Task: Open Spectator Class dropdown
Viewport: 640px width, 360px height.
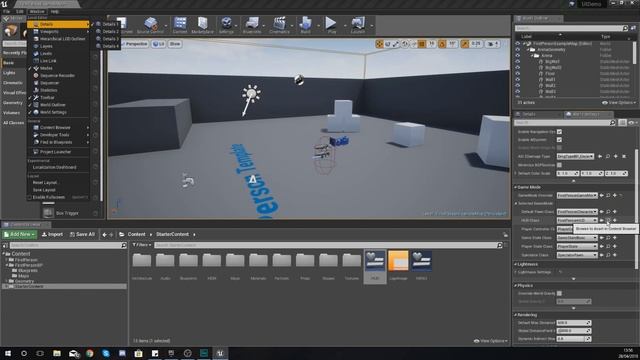Action: [x=577, y=255]
